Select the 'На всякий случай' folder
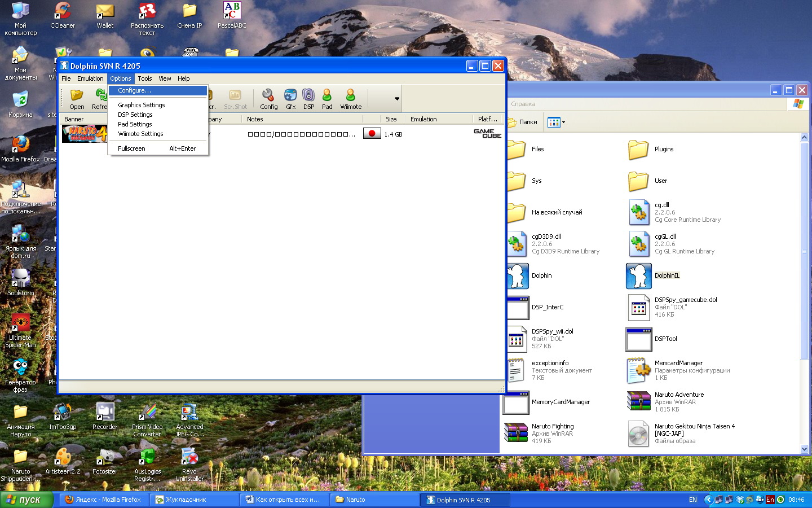Viewport: 812px width, 508px height. (x=544, y=212)
